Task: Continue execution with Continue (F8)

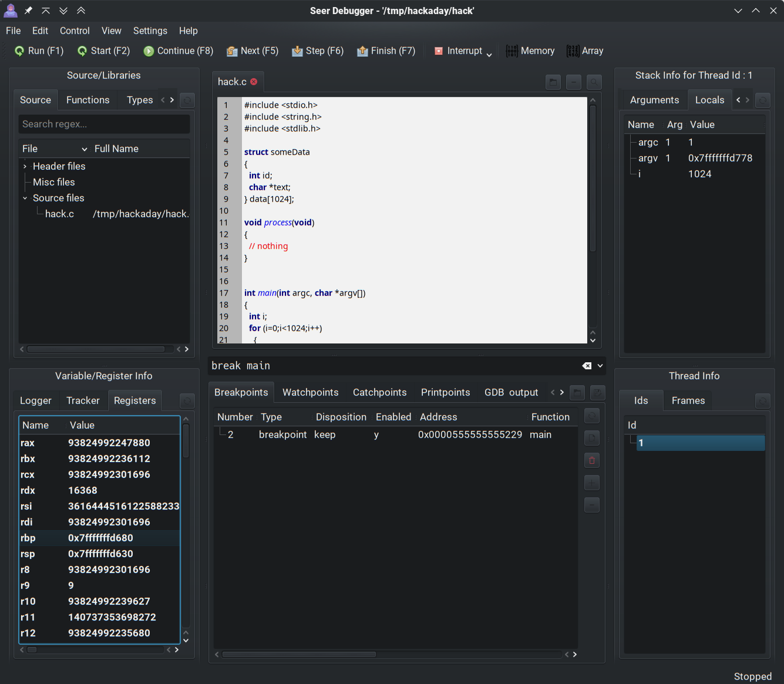Action: click(x=178, y=51)
